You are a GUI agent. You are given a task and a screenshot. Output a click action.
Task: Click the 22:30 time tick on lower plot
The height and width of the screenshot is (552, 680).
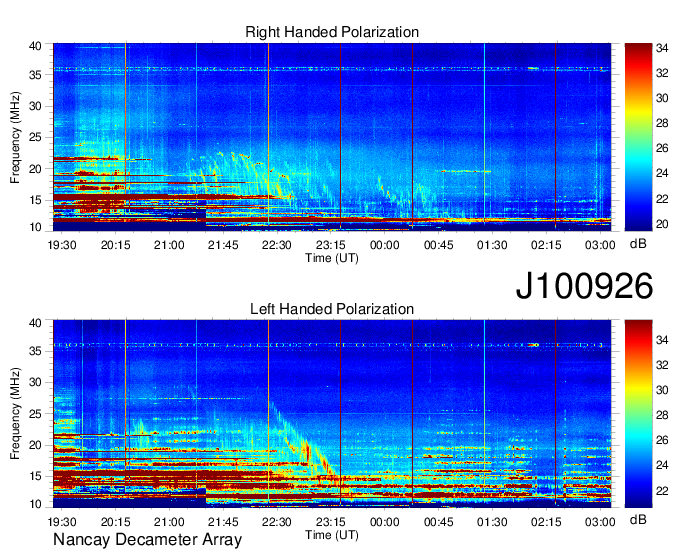(x=277, y=522)
